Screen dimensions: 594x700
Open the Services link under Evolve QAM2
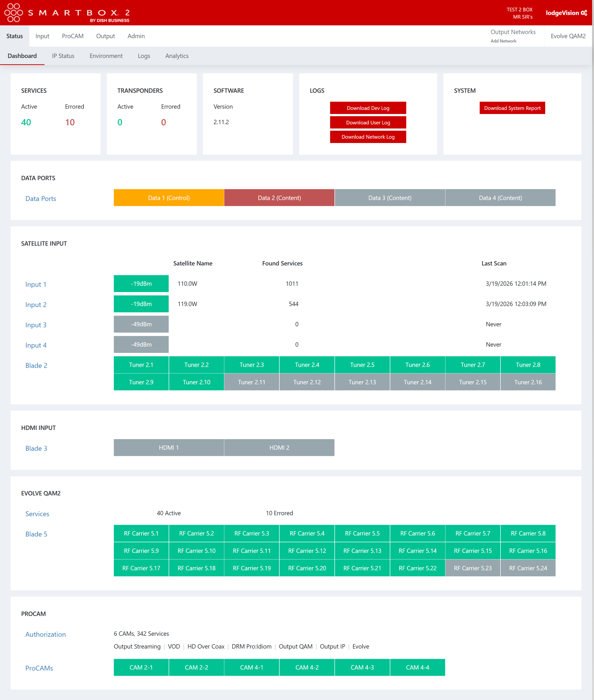[x=37, y=514]
